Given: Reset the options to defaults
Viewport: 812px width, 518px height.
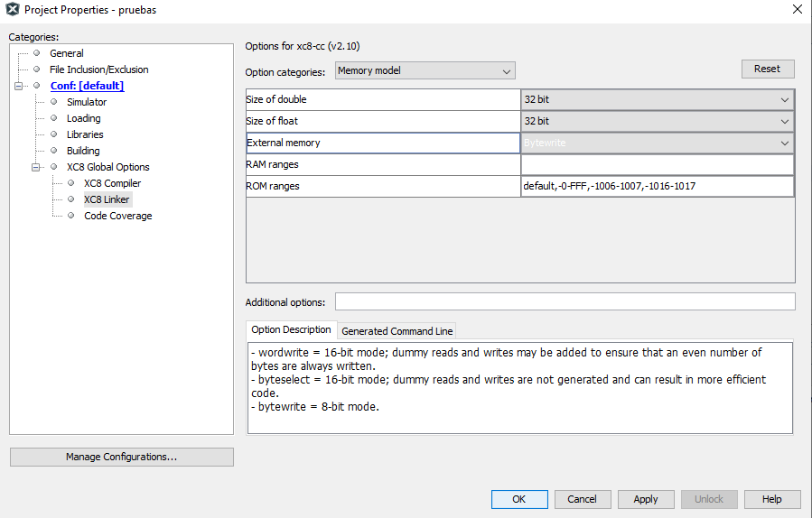Looking at the screenshot, I should tap(768, 69).
